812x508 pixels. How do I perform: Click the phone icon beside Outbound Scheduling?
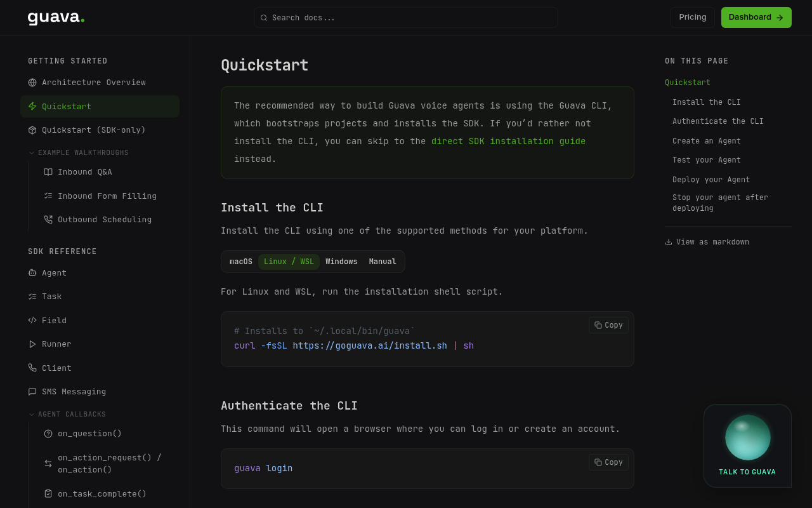48,220
